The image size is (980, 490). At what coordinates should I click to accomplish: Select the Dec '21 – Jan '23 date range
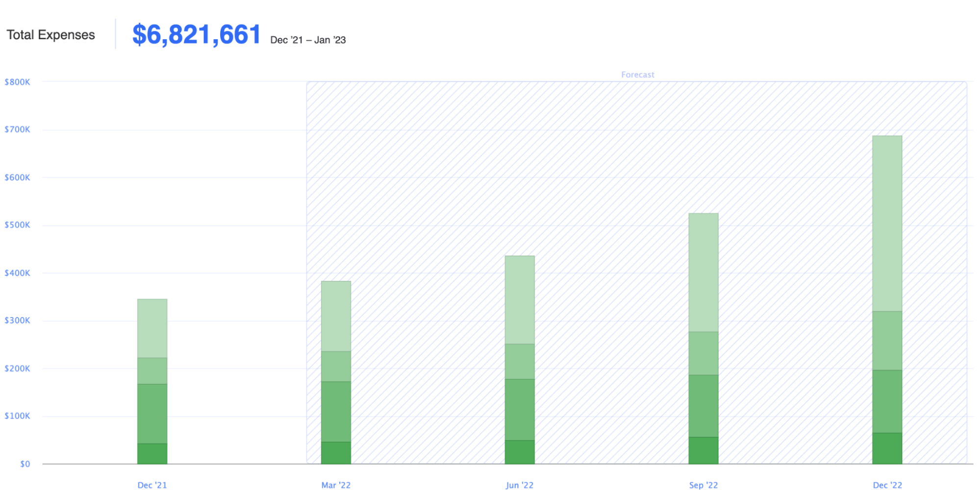[x=308, y=40]
